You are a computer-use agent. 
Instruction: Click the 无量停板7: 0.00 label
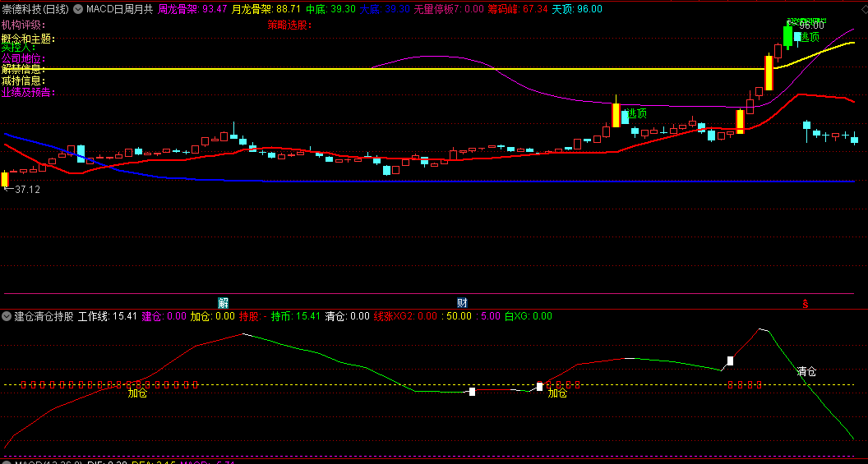coord(449,9)
